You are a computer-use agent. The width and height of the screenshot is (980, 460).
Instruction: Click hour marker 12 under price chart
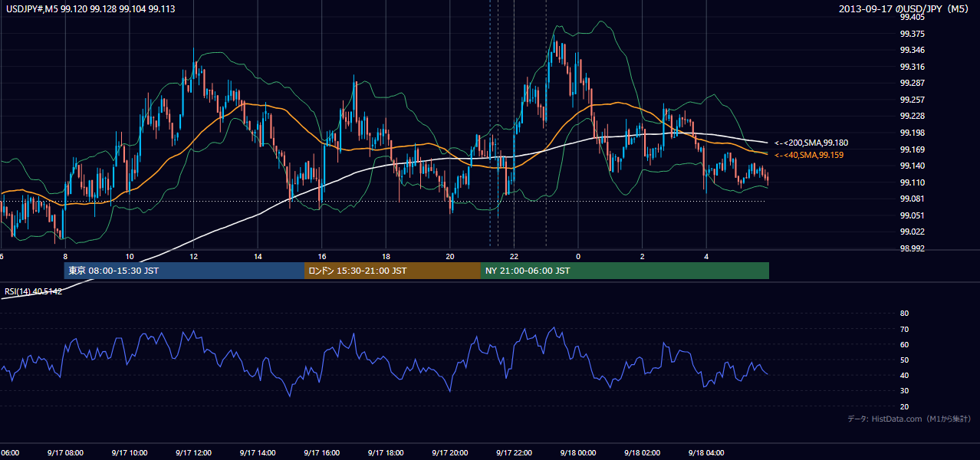coord(194,256)
